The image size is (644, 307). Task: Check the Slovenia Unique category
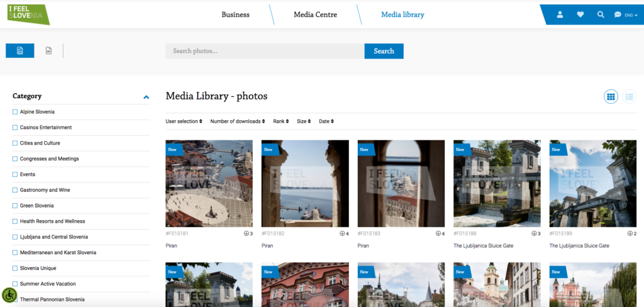tap(15, 268)
